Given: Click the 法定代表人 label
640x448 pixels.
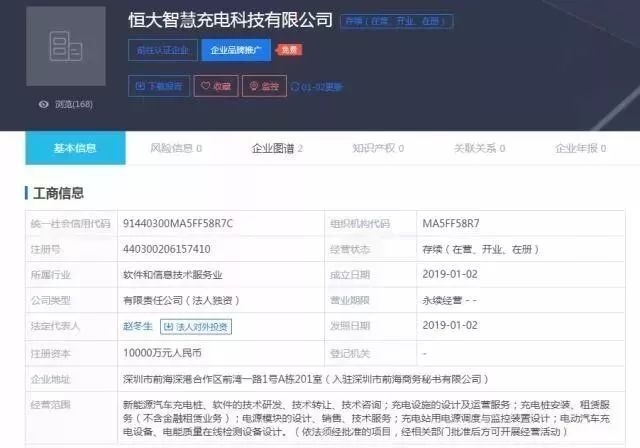Looking at the screenshot, I should pyautogui.click(x=55, y=326).
